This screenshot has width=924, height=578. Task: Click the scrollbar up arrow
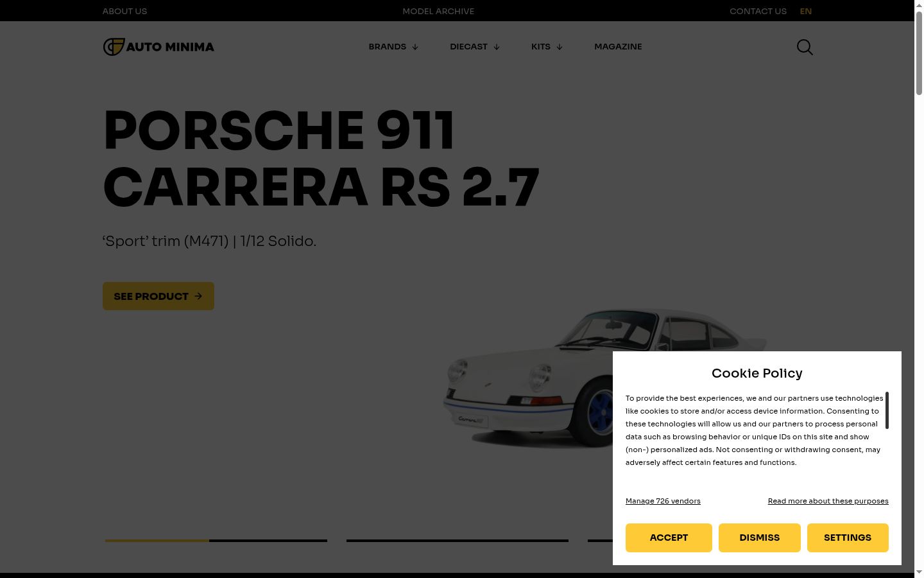(919, 4)
